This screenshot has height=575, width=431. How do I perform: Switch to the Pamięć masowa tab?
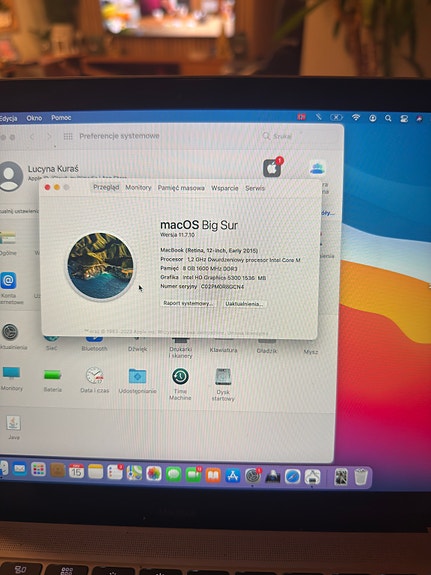181,188
